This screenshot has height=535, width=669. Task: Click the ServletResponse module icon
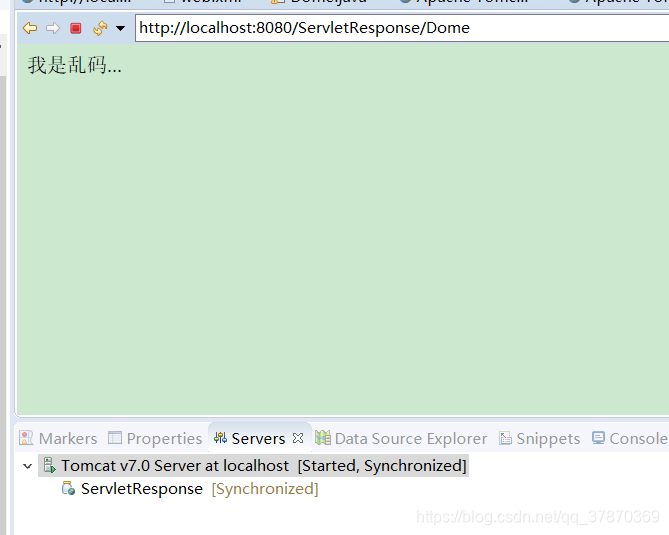(x=68, y=488)
